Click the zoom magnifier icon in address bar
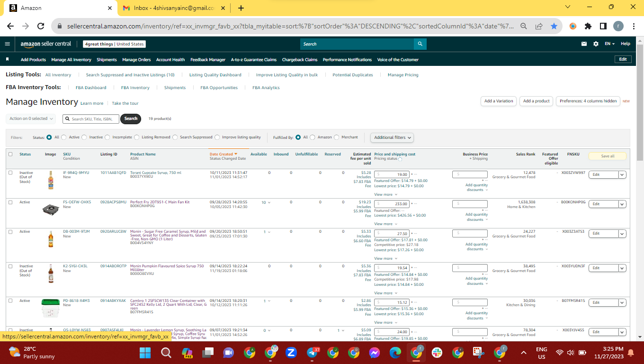This screenshot has height=364, width=644. (524, 27)
